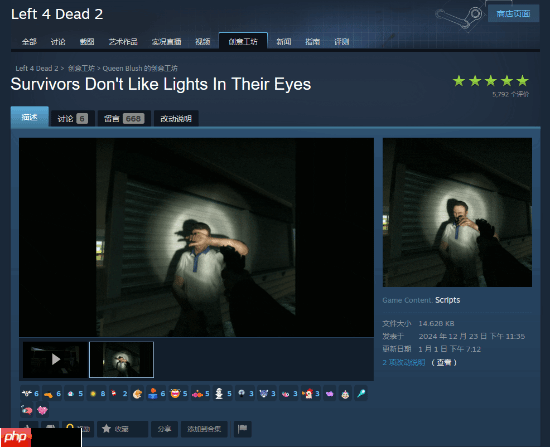Open the Guides (指南) hub tab
The width and height of the screenshot is (550, 447).
pyautogui.click(x=312, y=42)
